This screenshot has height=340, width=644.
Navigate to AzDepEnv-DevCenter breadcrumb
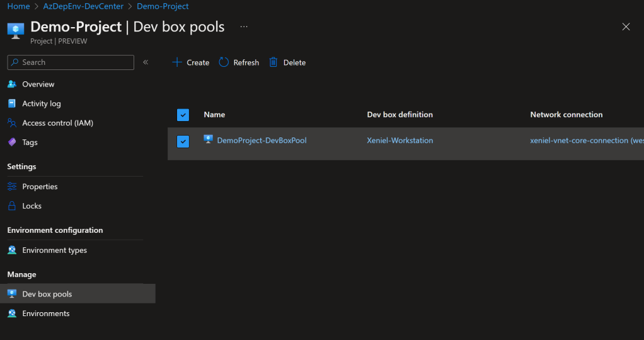[83, 6]
